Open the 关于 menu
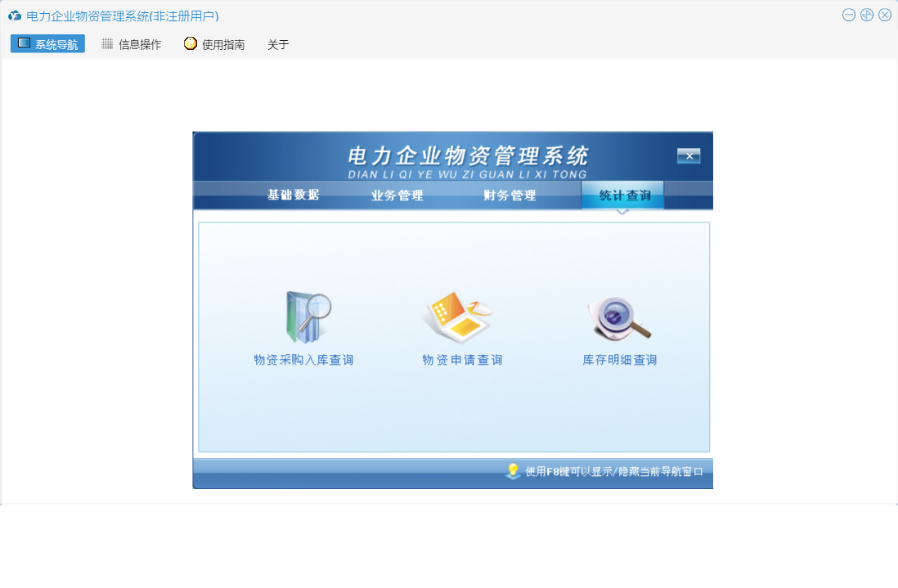898x588 pixels. pyautogui.click(x=278, y=45)
